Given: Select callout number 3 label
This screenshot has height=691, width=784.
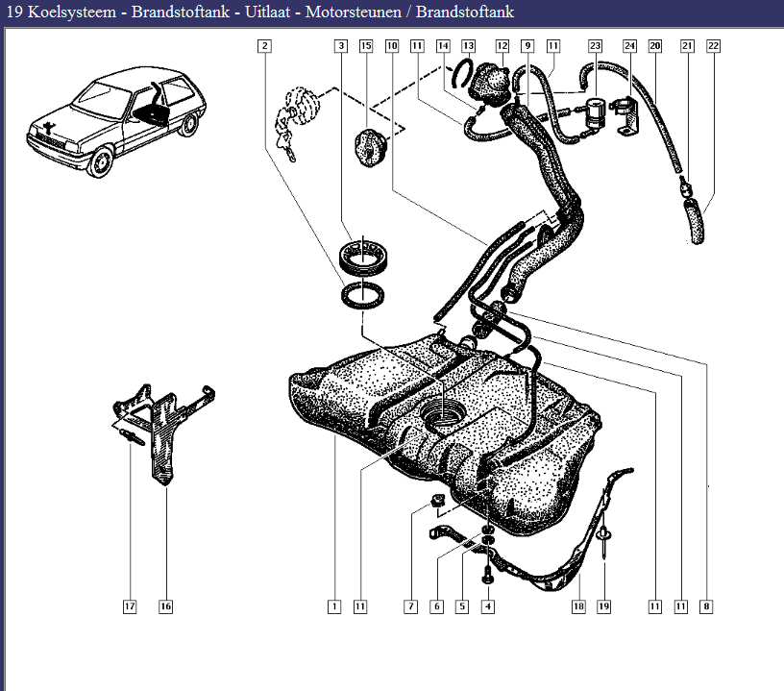Looking at the screenshot, I should point(341,46).
